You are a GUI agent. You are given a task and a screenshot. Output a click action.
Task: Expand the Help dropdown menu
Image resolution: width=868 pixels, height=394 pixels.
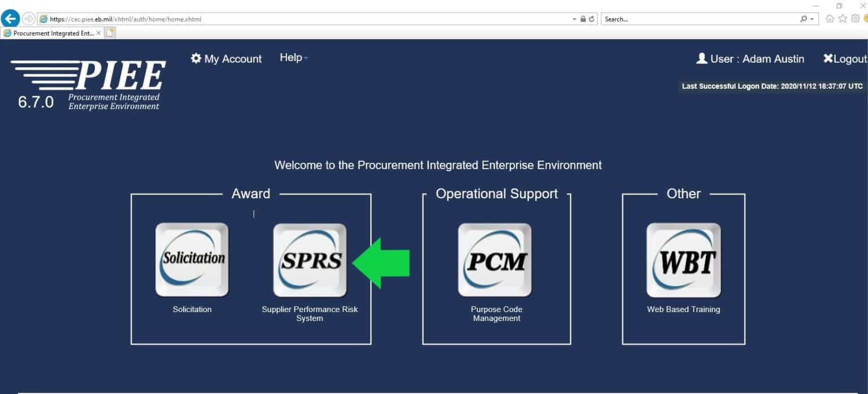[293, 57]
